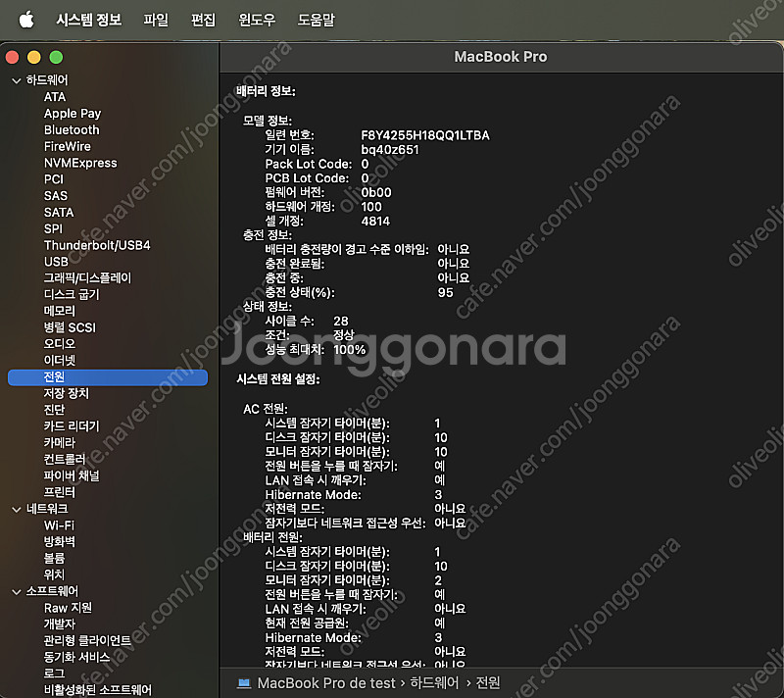Select PCI in the sidebar

[54, 179]
